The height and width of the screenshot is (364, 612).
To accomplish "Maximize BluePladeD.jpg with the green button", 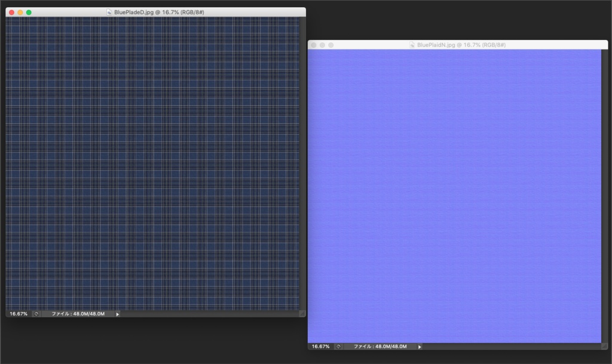I will tap(29, 13).
